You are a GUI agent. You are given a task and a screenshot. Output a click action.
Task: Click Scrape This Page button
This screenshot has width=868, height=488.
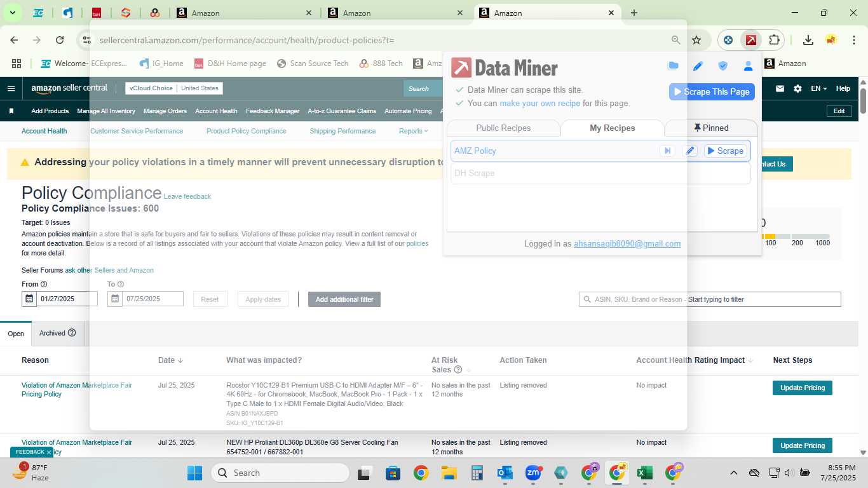(712, 91)
